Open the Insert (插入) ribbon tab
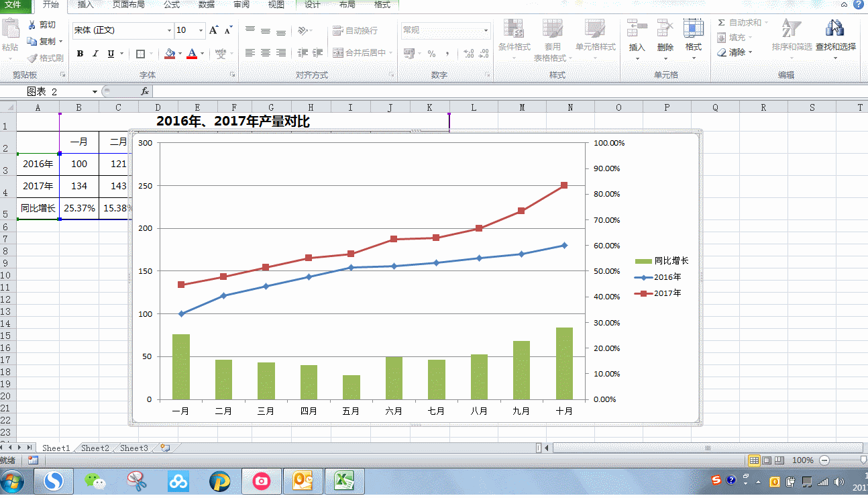 [x=86, y=5]
